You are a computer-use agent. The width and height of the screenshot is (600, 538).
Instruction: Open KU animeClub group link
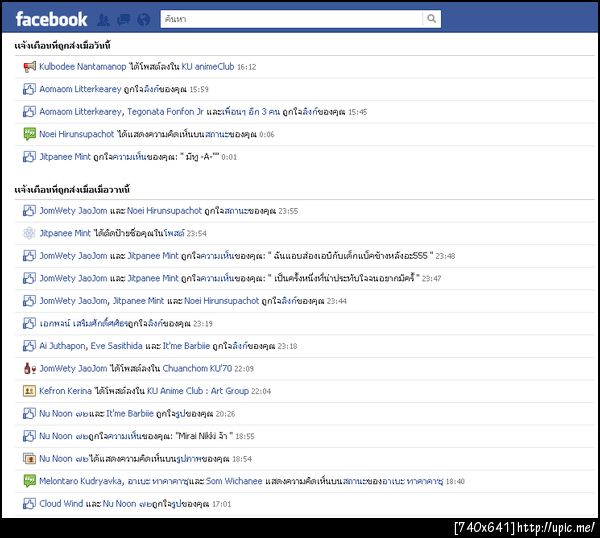coord(208,67)
